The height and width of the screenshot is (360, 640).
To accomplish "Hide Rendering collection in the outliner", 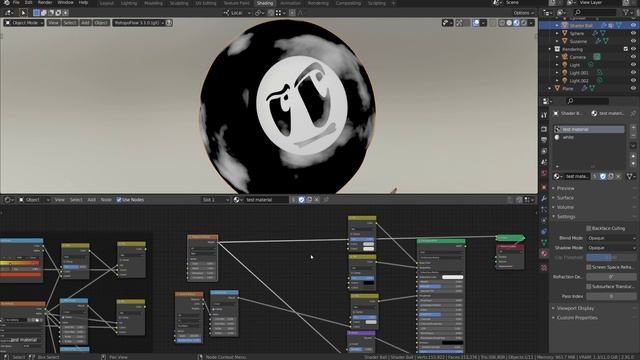I will pos(633,49).
